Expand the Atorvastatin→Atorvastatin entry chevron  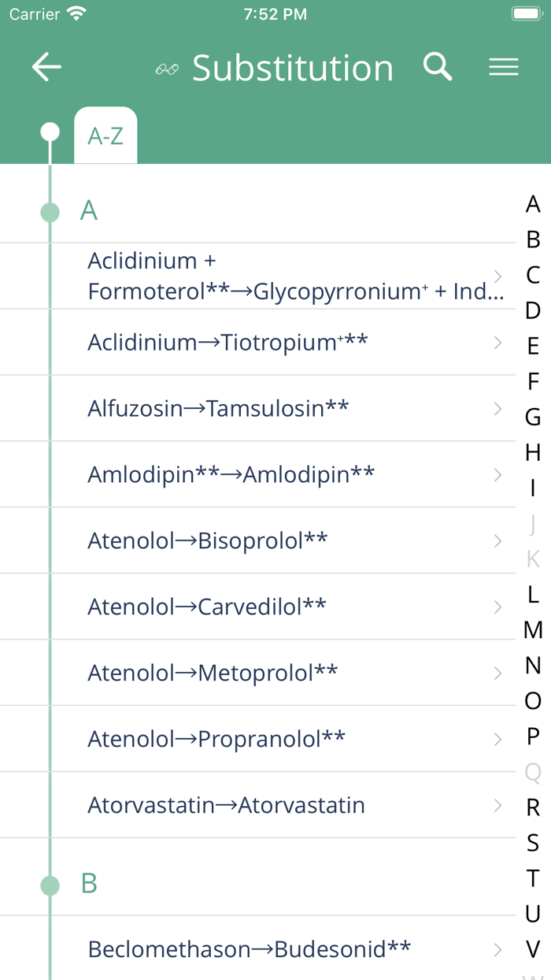[x=497, y=805]
